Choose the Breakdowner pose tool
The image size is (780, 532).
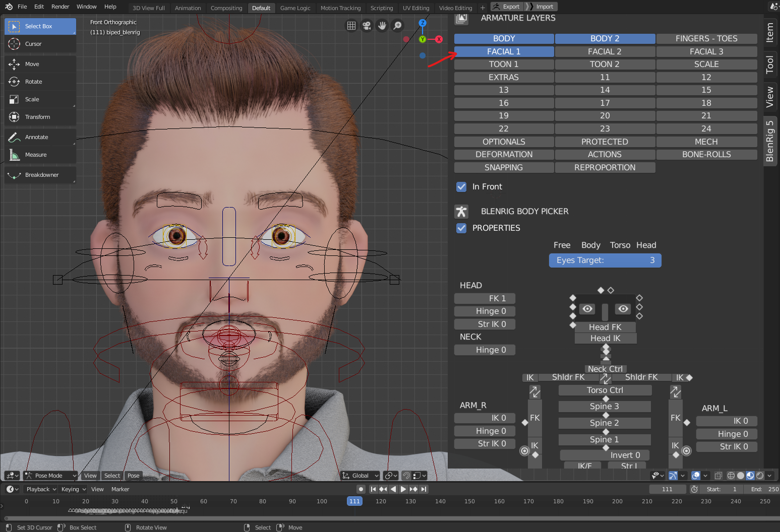point(41,175)
